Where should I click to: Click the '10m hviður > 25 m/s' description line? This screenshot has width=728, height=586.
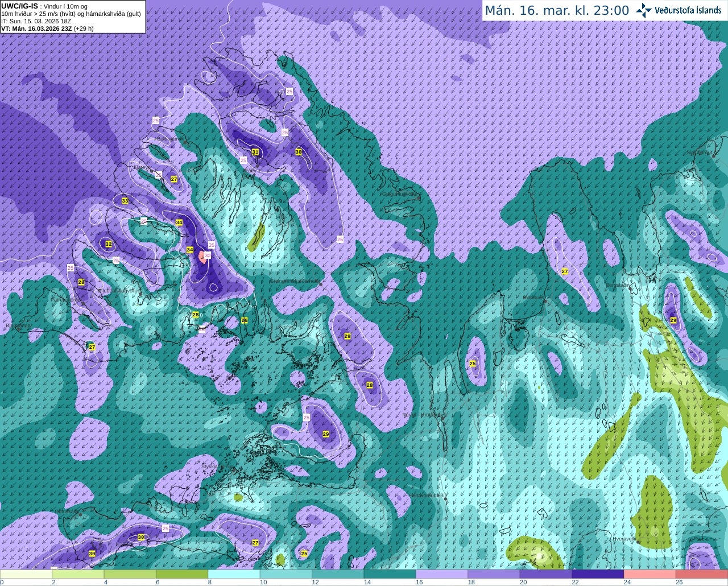click(x=71, y=14)
